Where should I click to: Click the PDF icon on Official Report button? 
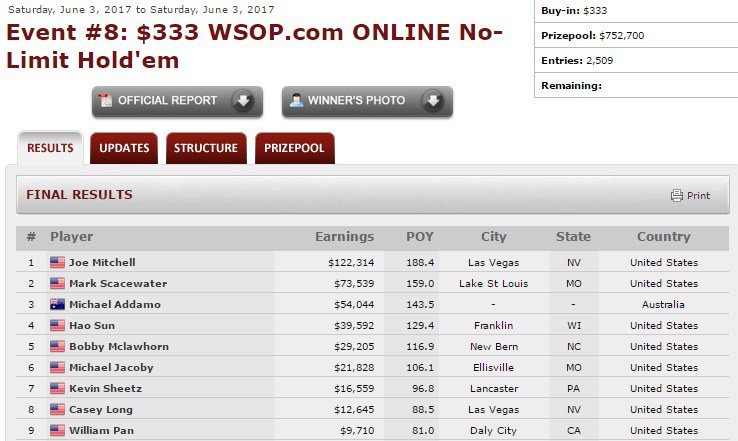pos(104,100)
